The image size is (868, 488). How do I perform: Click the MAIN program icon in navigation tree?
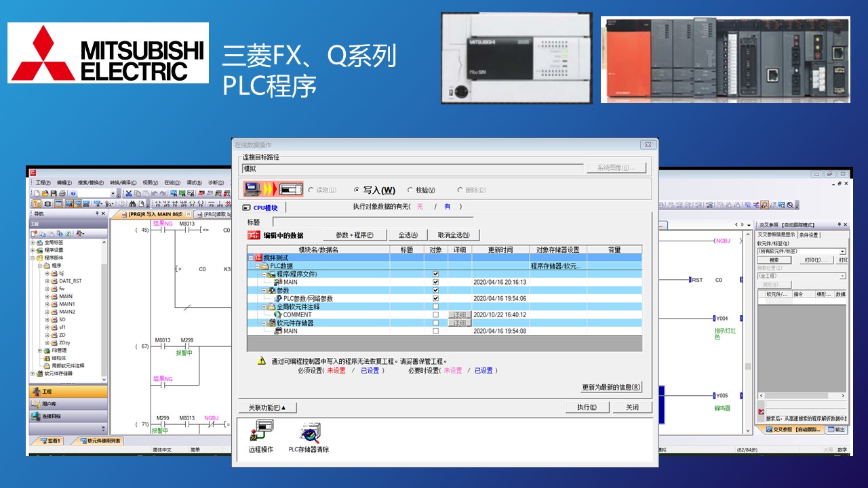54,296
